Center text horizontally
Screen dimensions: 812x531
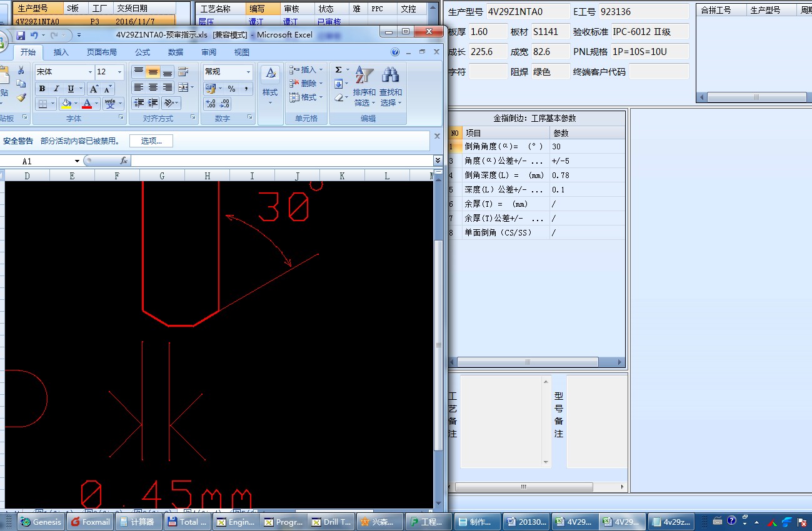(153, 87)
